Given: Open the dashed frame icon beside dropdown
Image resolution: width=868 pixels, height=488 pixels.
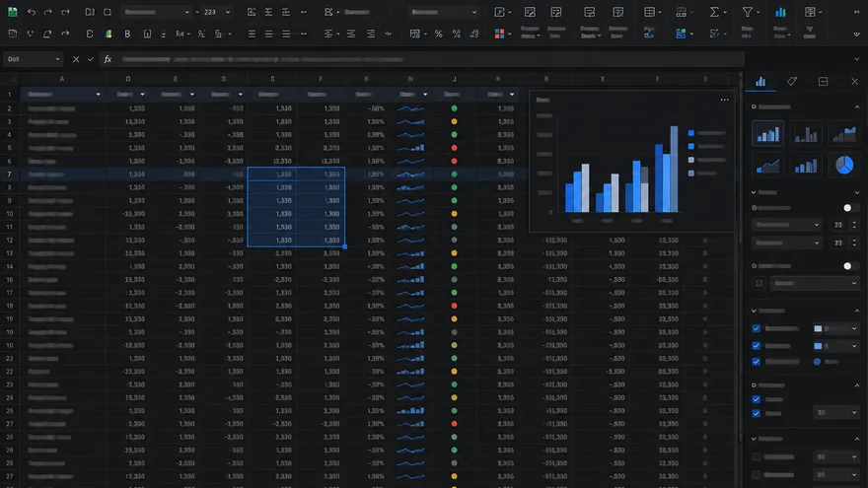Looking at the screenshot, I should 759,283.
